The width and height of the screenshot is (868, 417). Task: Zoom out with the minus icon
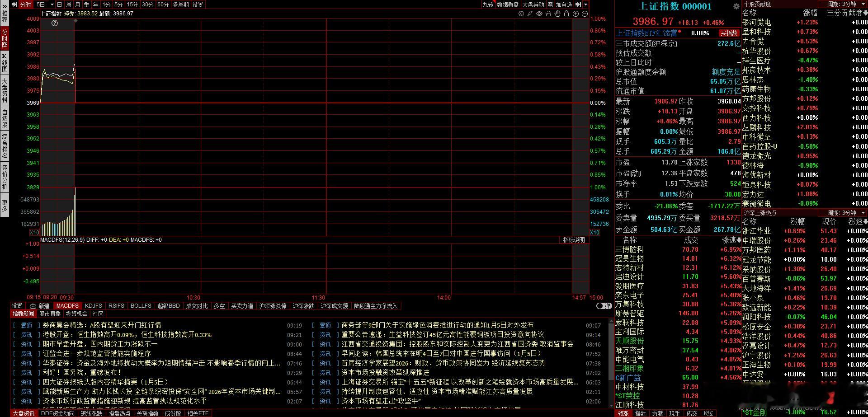[585, 14]
